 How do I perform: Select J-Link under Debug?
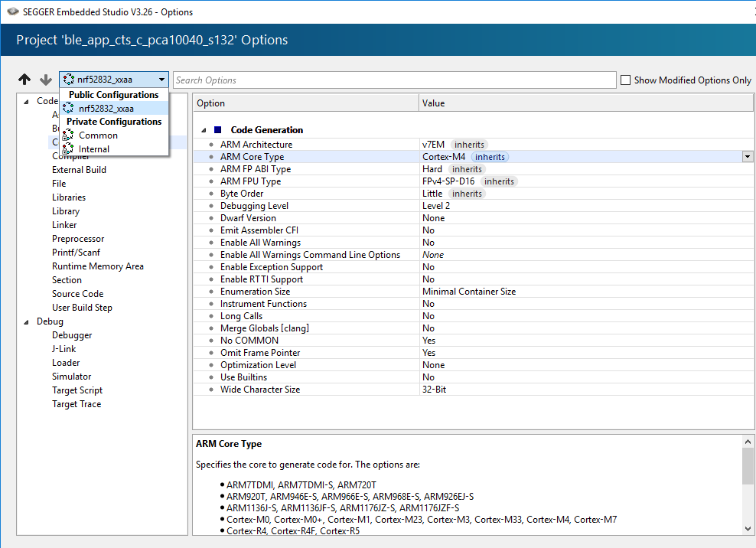64,349
